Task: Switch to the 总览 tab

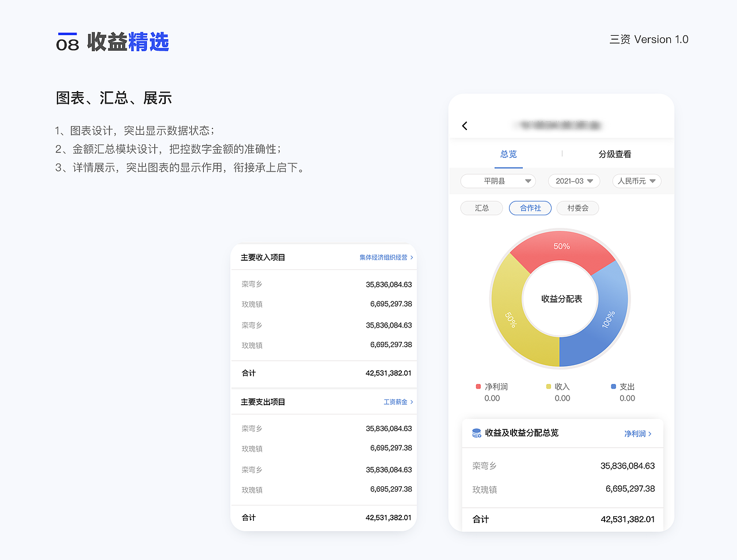Action: pyautogui.click(x=508, y=154)
